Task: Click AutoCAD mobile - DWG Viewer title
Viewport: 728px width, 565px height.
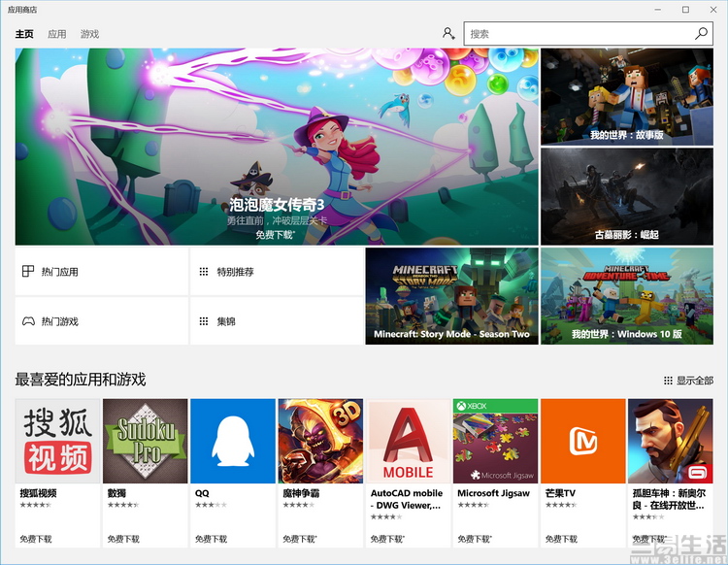Action: tap(407, 499)
